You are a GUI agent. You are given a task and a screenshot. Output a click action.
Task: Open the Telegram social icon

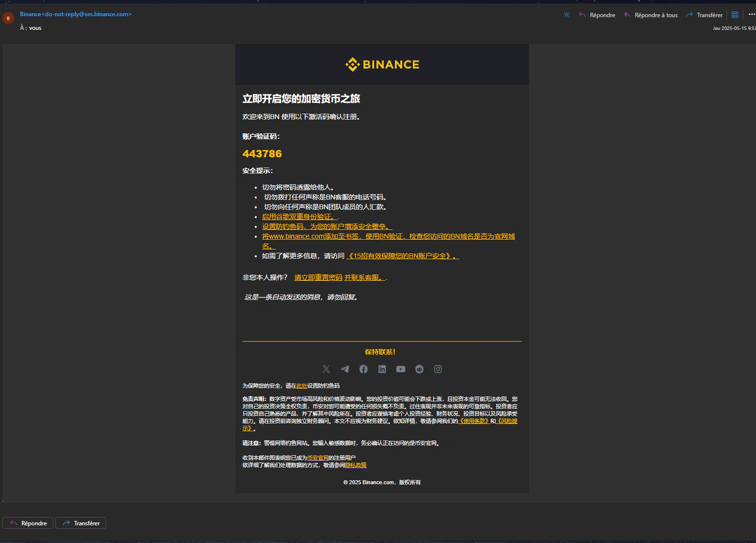[x=345, y=369]
